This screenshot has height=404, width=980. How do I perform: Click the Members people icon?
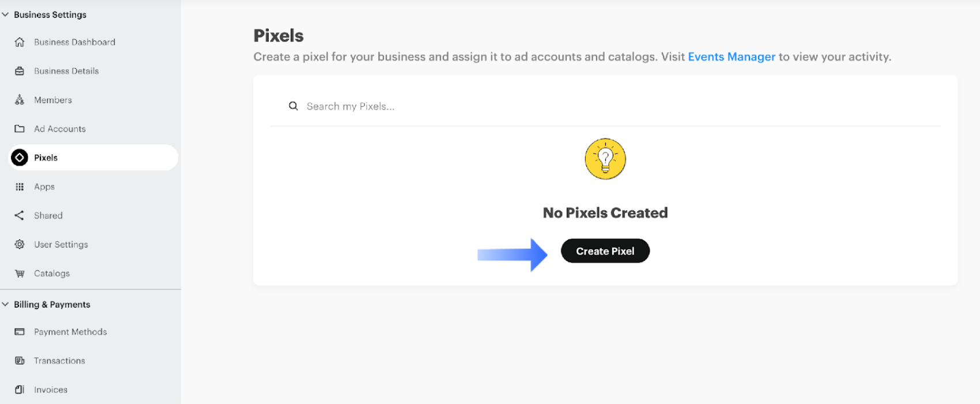pos(20,100)
